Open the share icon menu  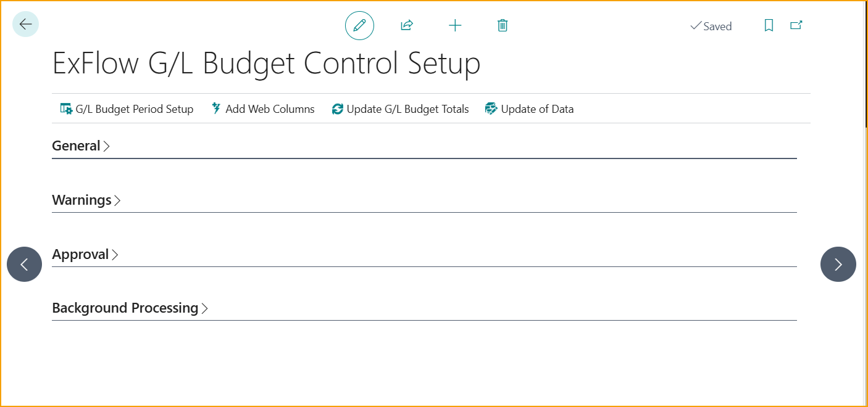click(406, 25)
